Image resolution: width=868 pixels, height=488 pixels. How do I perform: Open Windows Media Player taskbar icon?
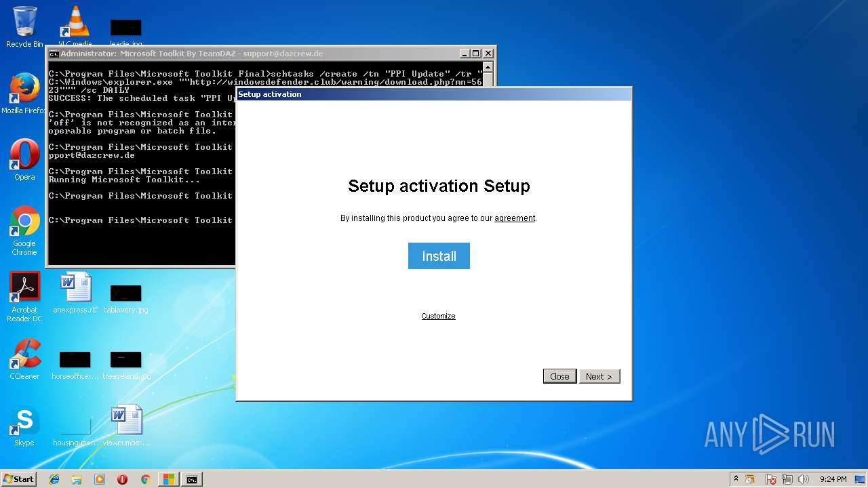[100, 479]
